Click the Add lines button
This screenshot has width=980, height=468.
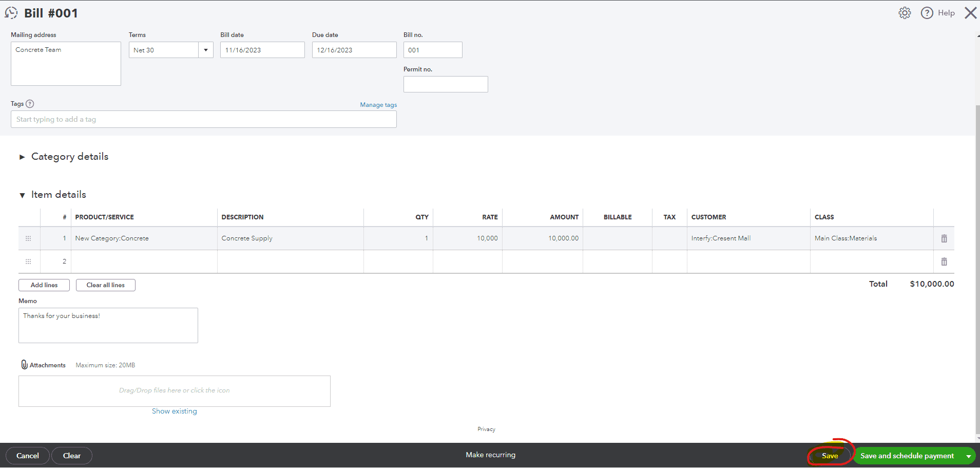(x=44, y=285)
